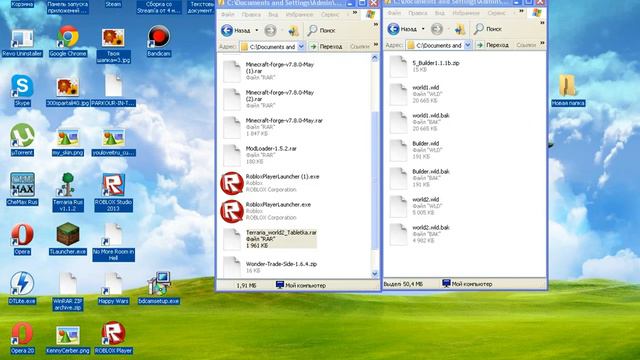Select bdcamsetup.exe installer icon

click(159, 289)
